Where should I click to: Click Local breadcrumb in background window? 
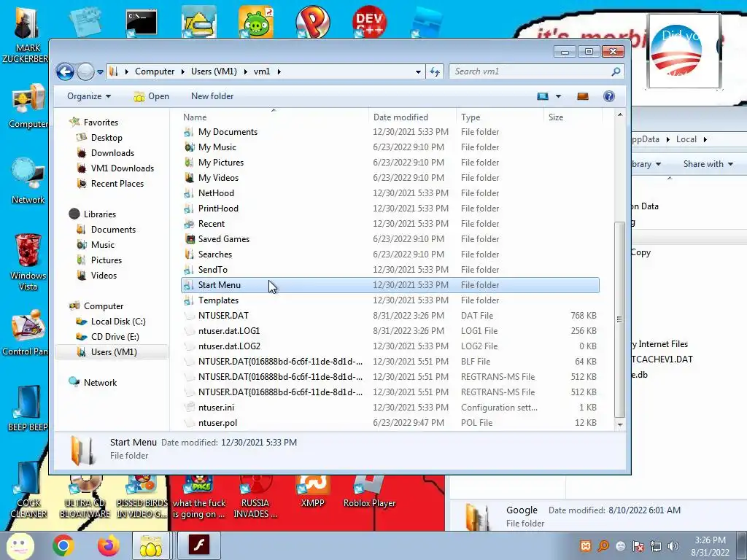[686, 139]
